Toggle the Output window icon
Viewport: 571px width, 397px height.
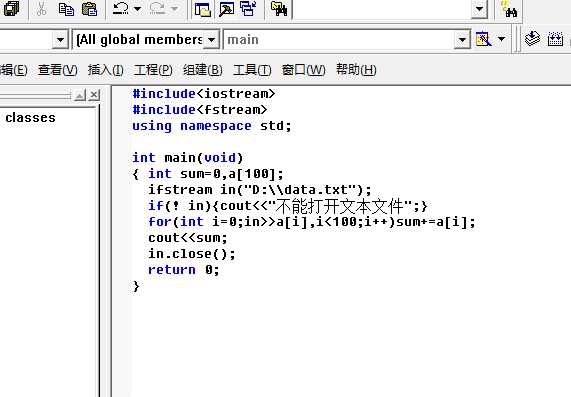227,9
